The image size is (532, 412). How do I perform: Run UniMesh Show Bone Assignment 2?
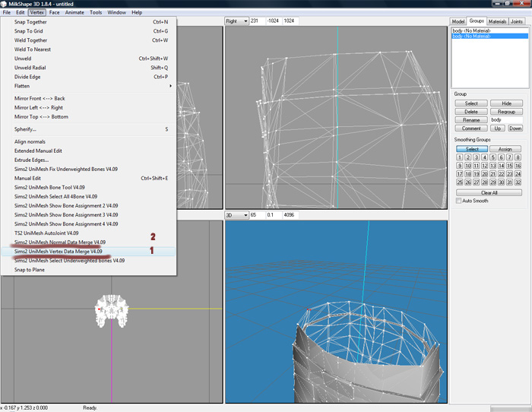[88, 206]
